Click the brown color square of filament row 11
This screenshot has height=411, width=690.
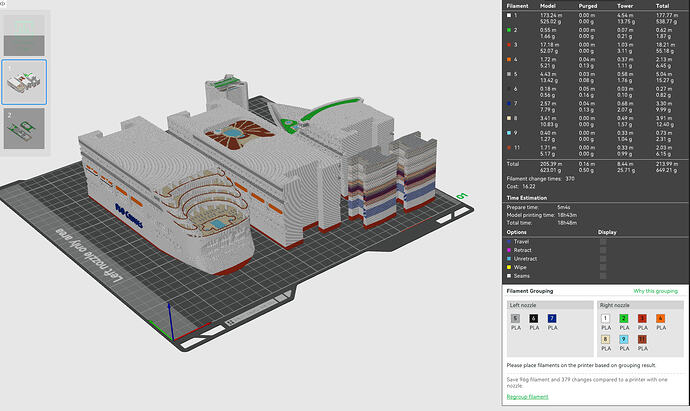click(x=509, y=148)
